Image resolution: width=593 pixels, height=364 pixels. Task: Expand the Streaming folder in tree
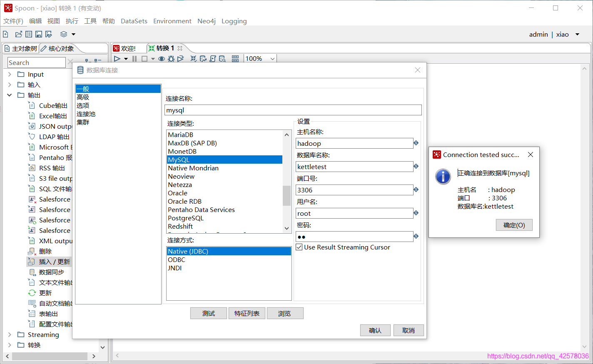click(x=10, y=334)
